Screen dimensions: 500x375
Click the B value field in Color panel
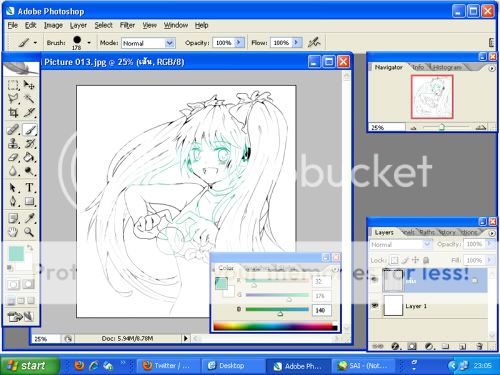322,310
